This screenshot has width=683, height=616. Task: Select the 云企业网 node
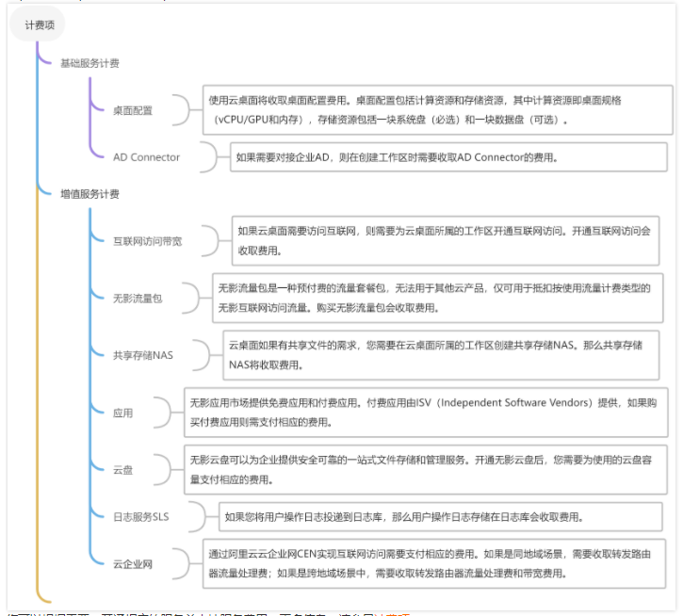tap(133, 564)
